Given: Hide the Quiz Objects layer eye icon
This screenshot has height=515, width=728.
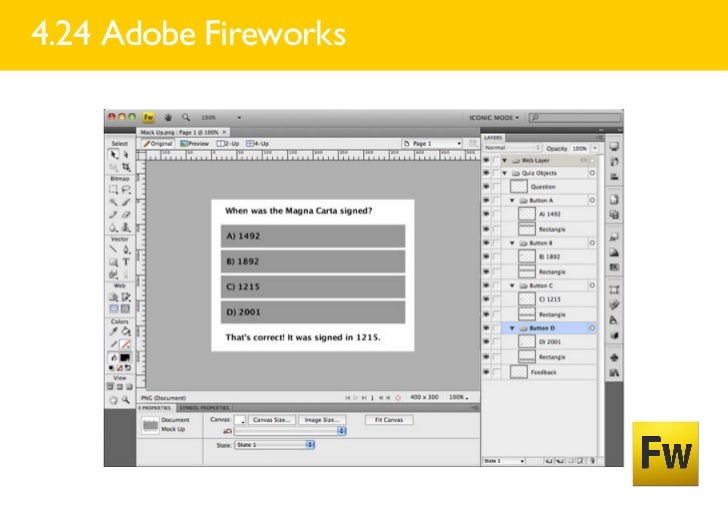Looking at the screenshot, I should point(486,173).
